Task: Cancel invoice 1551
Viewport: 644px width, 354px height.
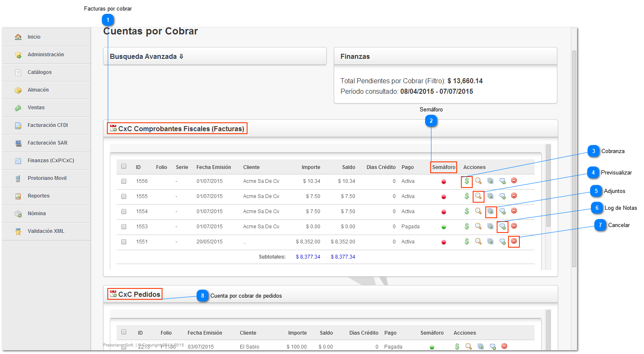Action: [x=514, y=241]
